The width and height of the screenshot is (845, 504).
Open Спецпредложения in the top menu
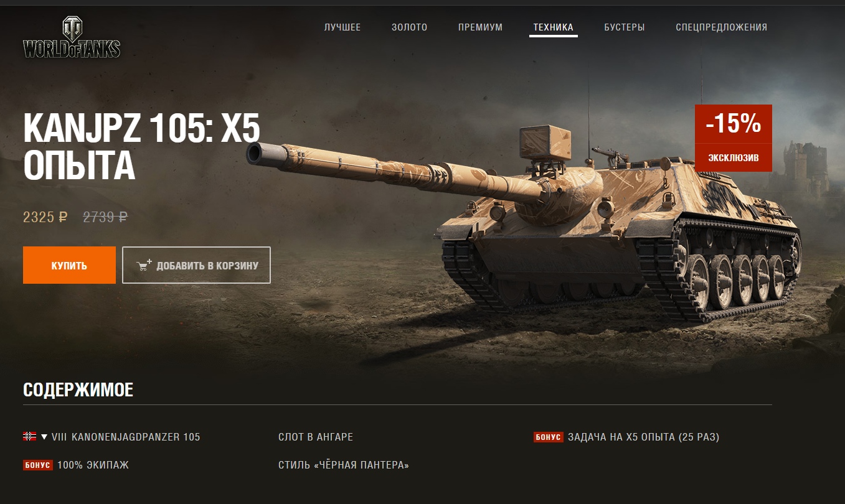click(x=722, y=27)
